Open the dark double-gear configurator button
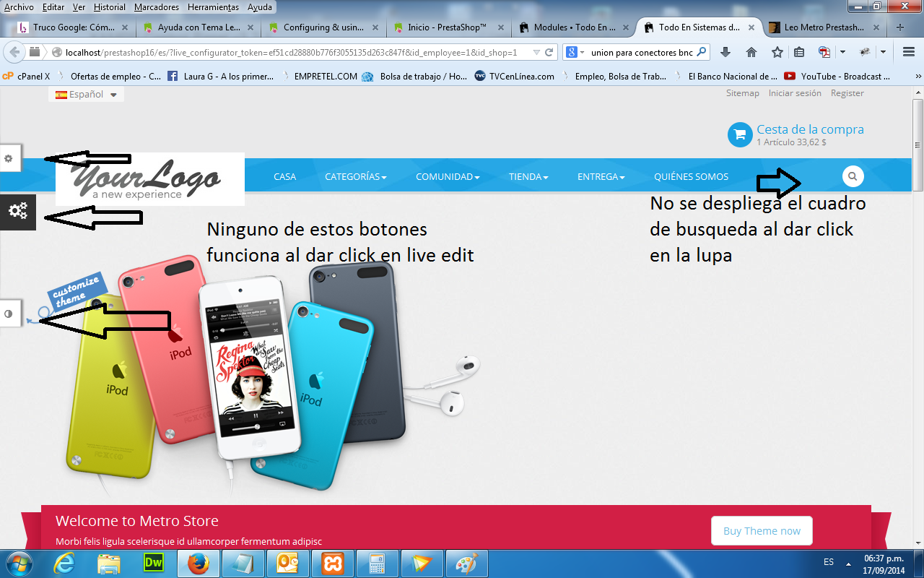The height and width of the screenshot is (578, 924). (18, 211)
